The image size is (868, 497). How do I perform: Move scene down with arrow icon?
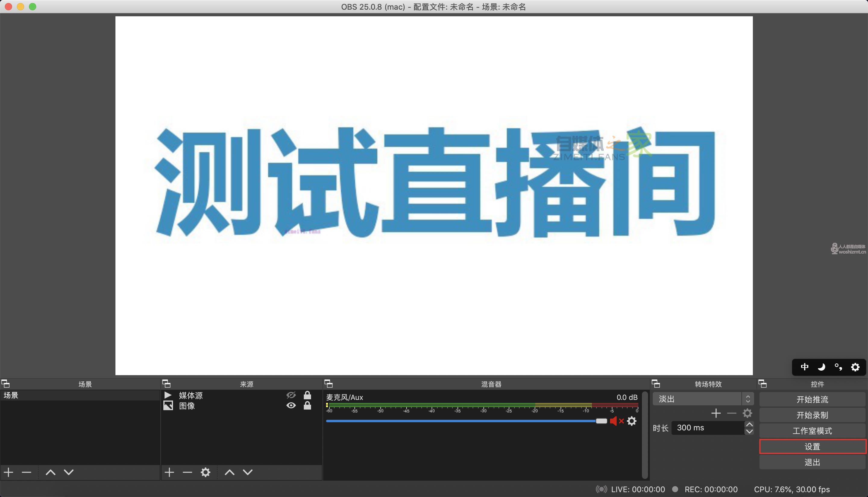tap(69, 473)
